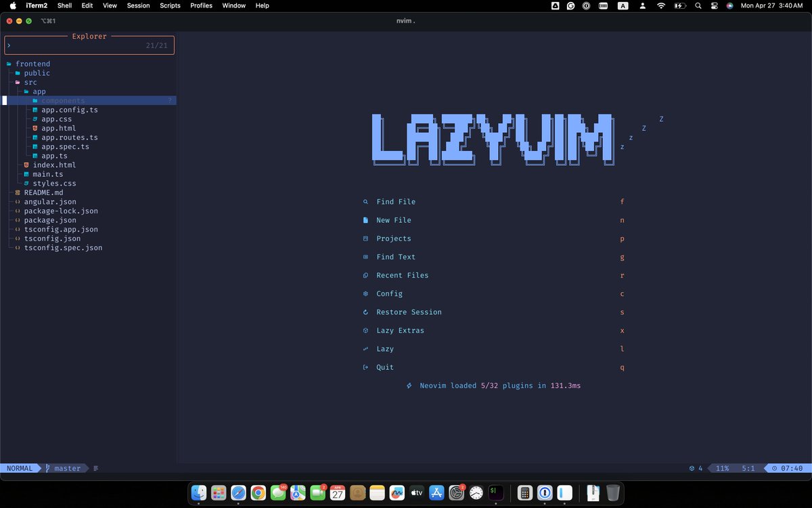Click the date and time in menu bar
The image size is (812, 508).
(x=771, y=5)
